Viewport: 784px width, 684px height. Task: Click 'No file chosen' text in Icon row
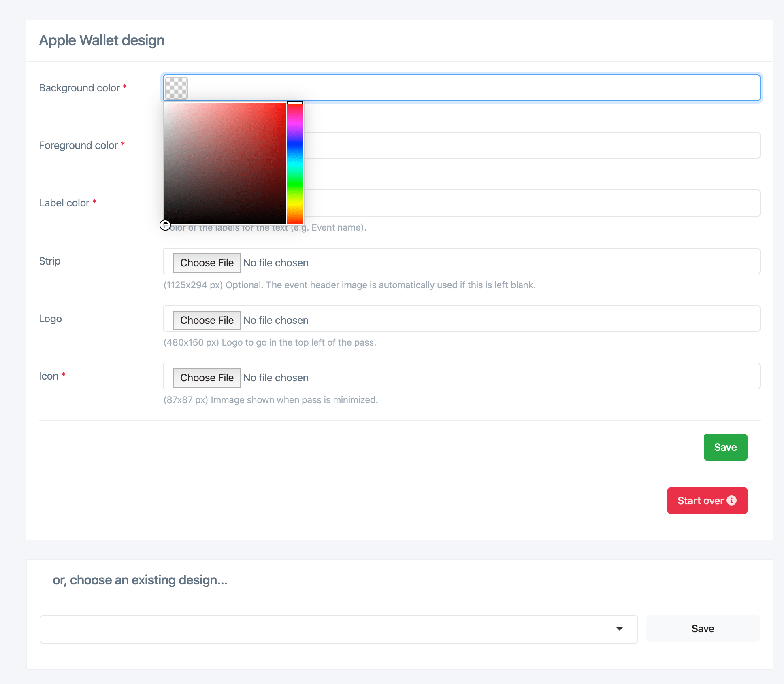coord(276,378)
